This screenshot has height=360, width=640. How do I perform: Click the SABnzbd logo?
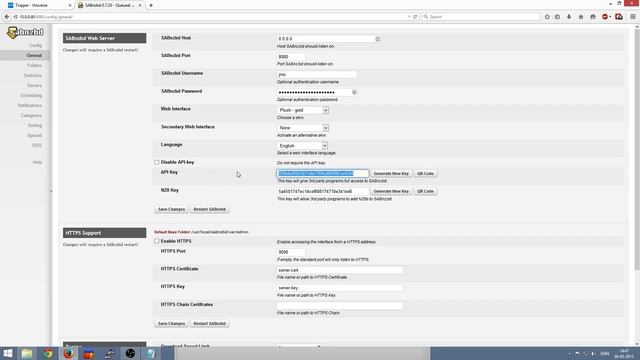25,32
